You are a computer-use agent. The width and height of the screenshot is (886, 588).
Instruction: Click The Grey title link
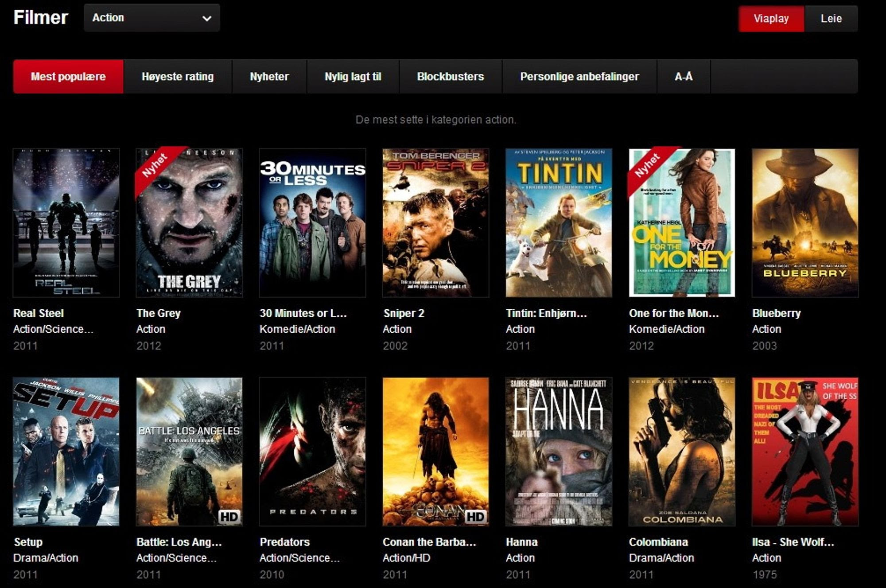pos(159,313)
